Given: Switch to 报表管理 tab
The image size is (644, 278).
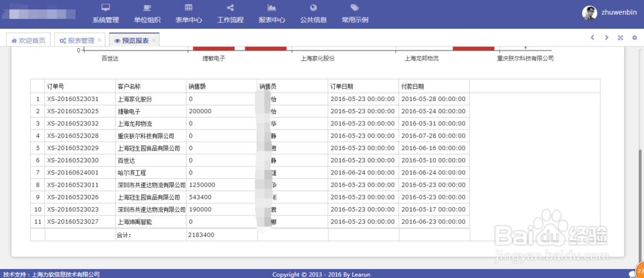Looking at the screenshot, I should click(x=80, y=41).
